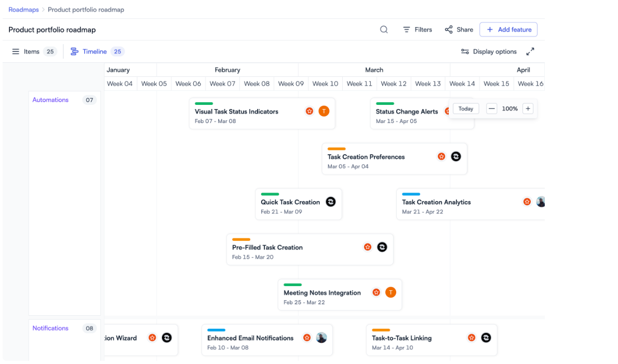Click star badge on Enhanced Email Notifications
The height and width of the screenshot is (364, 618).
pyautogui.click(x=307, y=338)
